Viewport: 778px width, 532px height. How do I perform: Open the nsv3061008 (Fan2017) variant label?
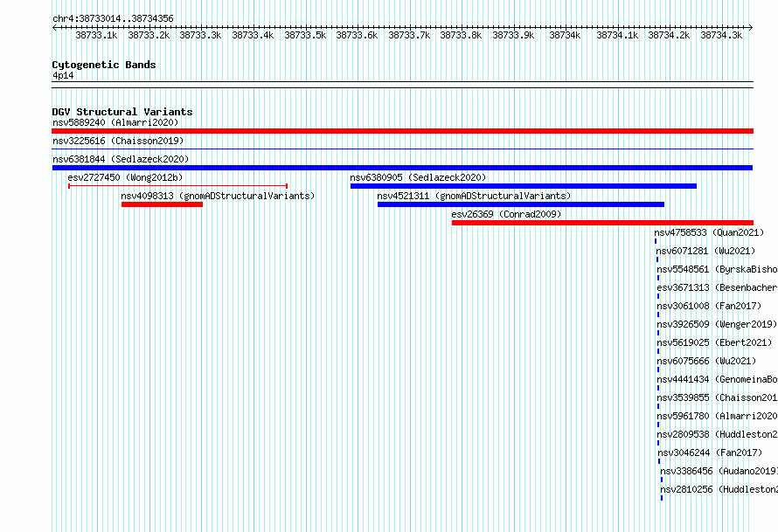tap(709, 306)
